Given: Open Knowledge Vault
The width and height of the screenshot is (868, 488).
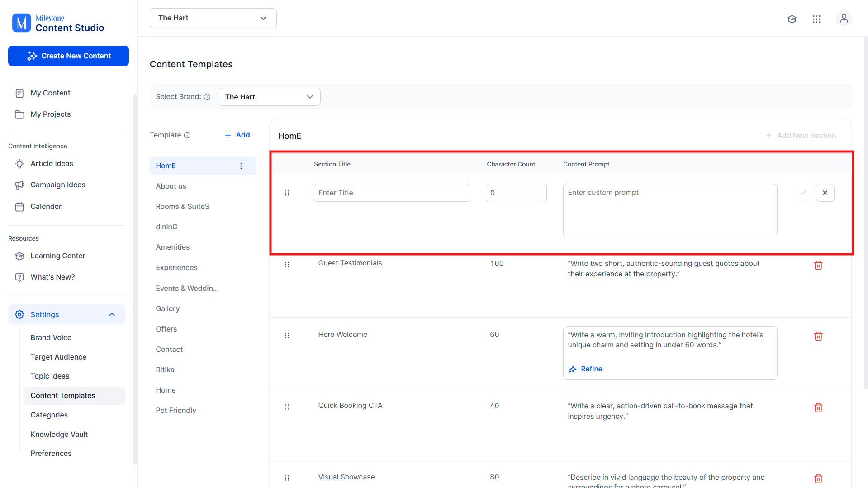Looking at the screenshot, I should tap(59, 435).
